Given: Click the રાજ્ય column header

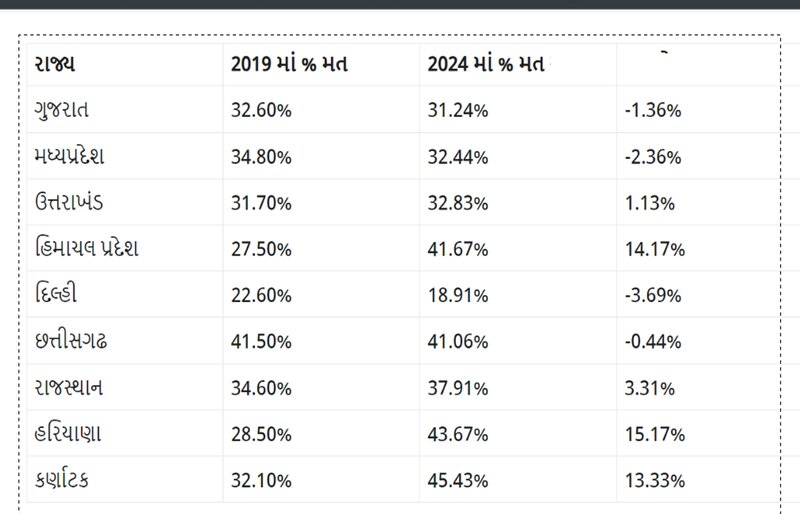Looking at the screenshot, I should (55, 65).
